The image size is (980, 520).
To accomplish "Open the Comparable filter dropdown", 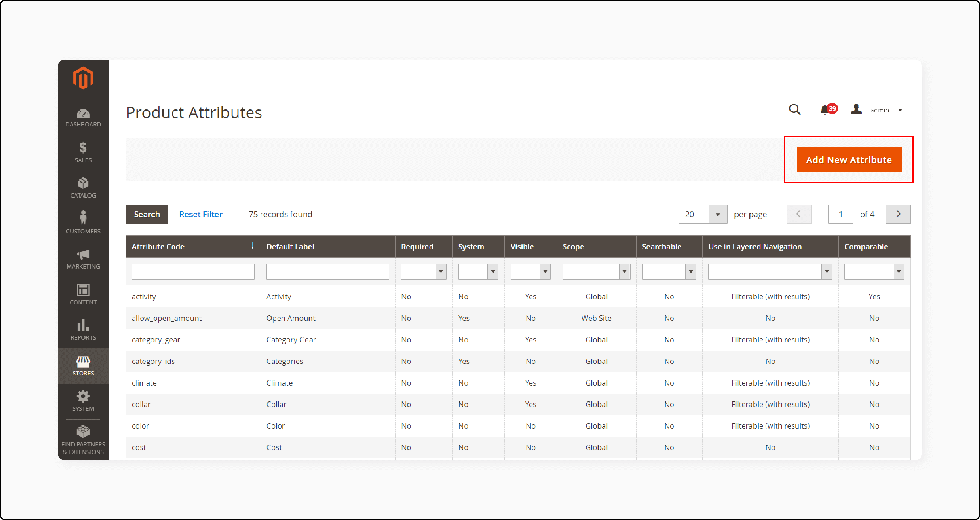I will tap(874, 271).
